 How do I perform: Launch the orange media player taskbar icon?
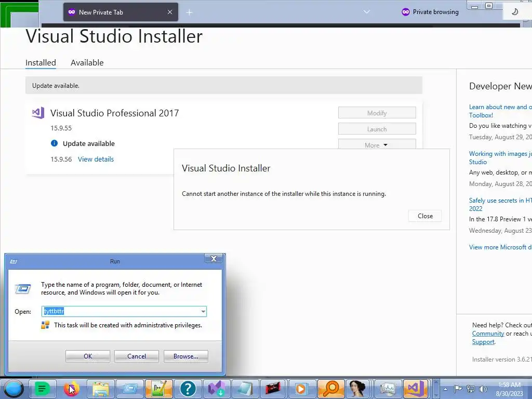coord(301,389)
